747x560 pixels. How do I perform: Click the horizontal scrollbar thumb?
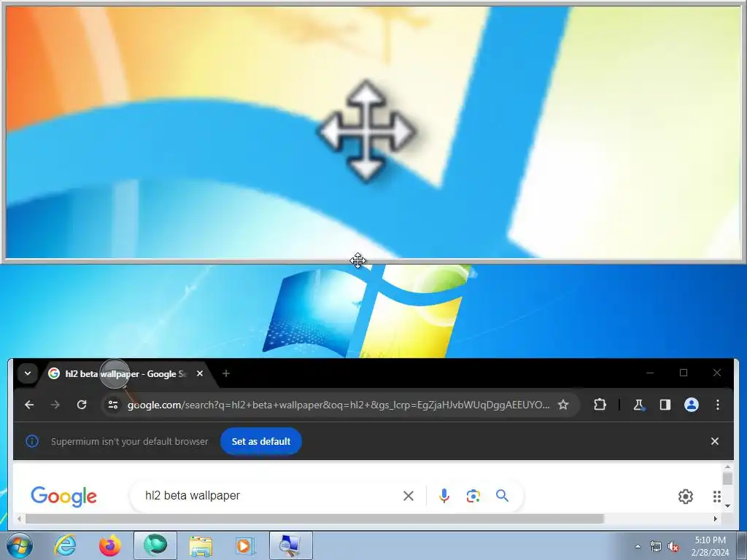click(314, 518)
